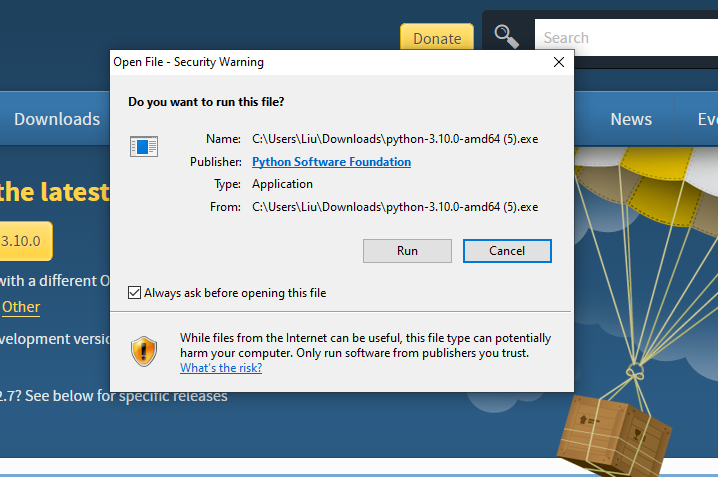718x477 pixels.
Task: Click the Donate button on the website
Action: [437, 37]
